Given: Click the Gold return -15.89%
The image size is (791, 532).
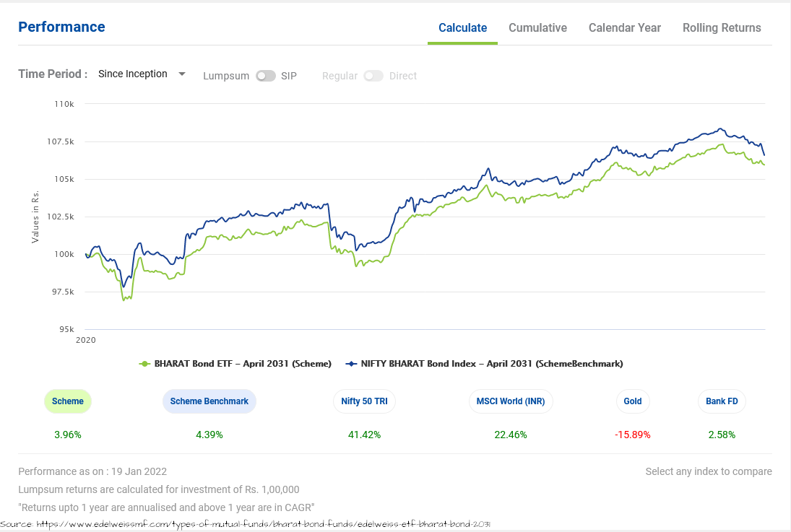Looking at the screenshot, I should click(633, 435).
